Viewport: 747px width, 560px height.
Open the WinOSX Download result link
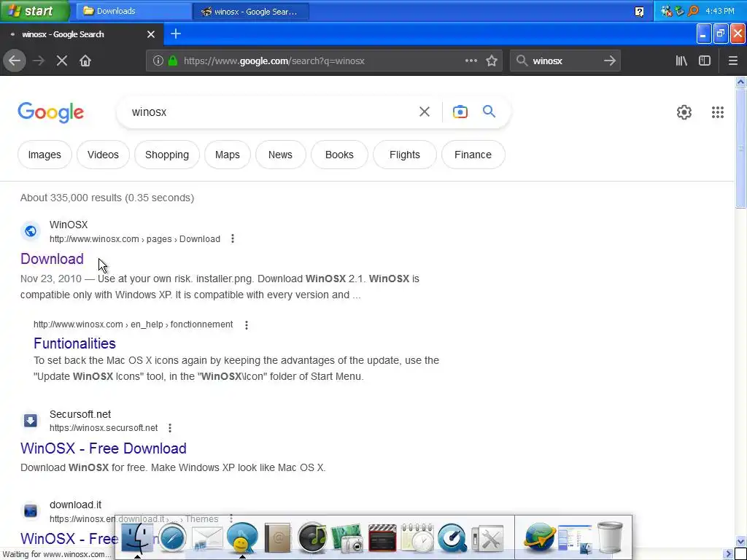(x=52, y=259)
